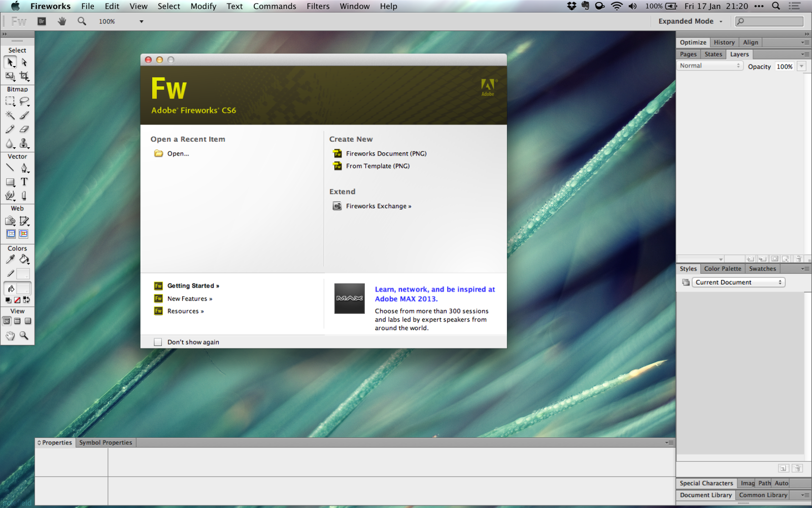Select the Rectangle vector tool
The height and width of the screenshot is (508, 812).
[x=10, y=182]
